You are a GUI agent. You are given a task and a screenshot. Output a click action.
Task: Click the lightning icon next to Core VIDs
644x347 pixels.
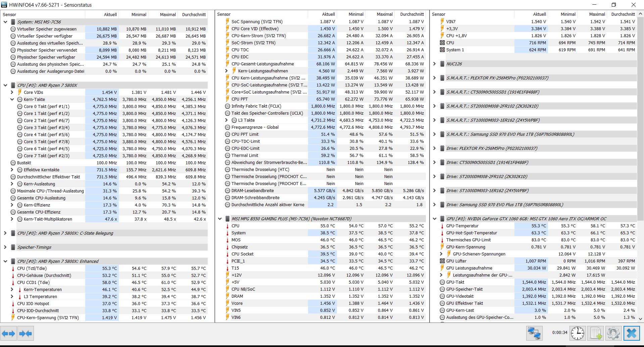(20, 92)
